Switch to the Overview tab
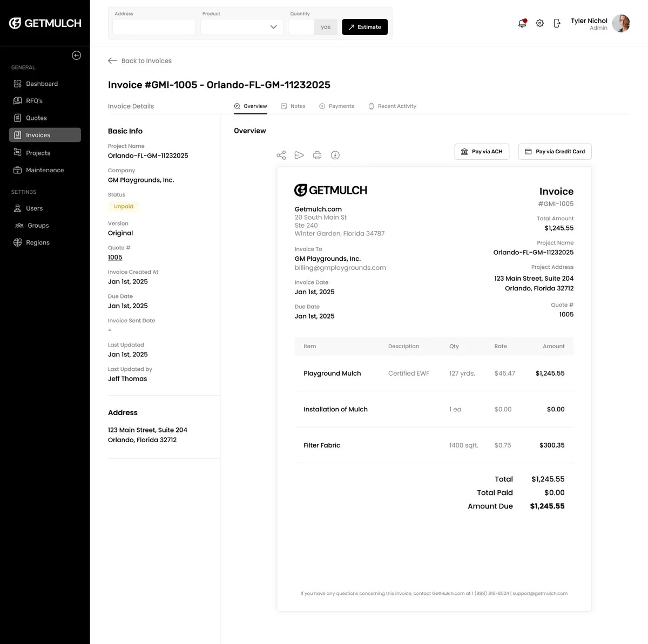The height and width of the screenshot is (644, 648). pyautogui.click(x=251, y=106)
